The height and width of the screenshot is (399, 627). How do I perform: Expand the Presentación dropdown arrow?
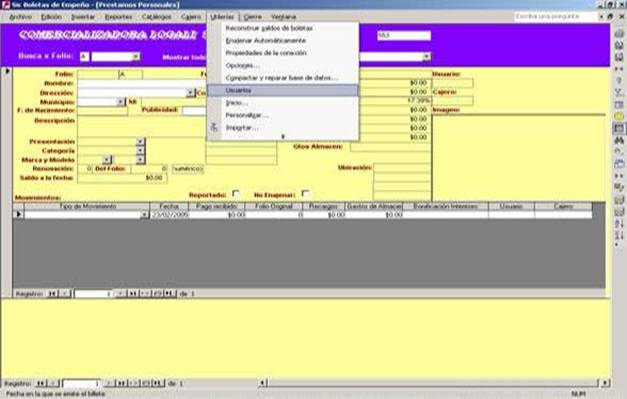point(140,142)
